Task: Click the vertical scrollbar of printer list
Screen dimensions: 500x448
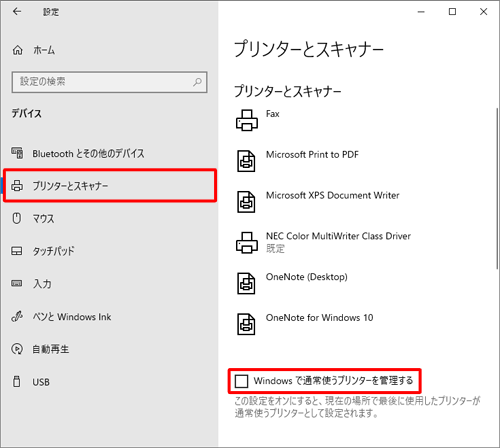Action: click(497, 188)
